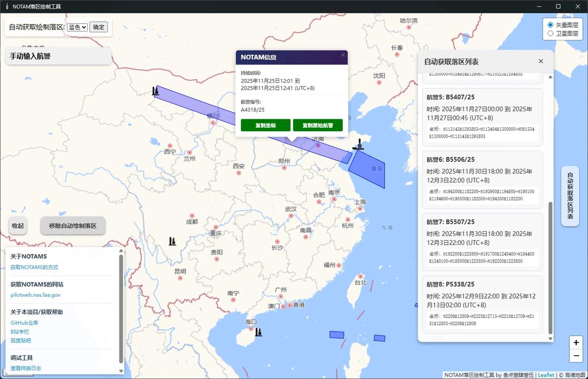Click the launch site icon near the Yellow Sea coast
This screenshot has height=379, width=588.
click(x=360, y=144)
